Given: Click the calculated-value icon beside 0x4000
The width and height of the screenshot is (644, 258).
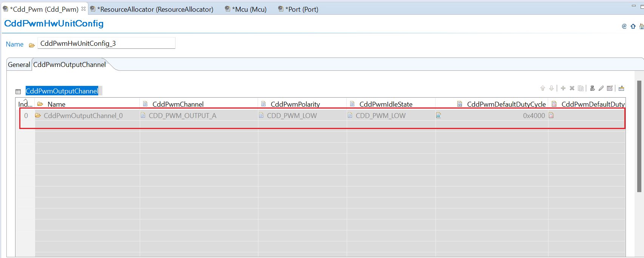Looking at the screenshot, I should tap(439, 115).
